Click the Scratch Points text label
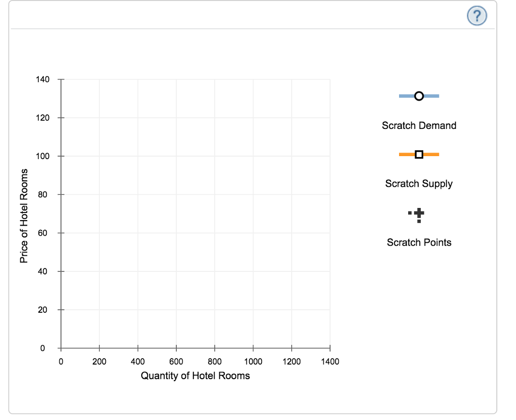The image size is (516, 420). coord(419,242)
